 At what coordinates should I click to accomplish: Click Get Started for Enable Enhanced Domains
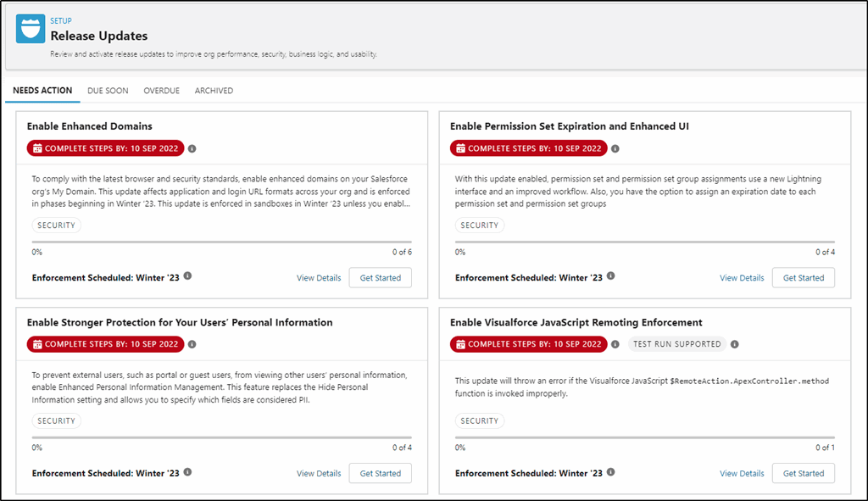pos(381,278)
